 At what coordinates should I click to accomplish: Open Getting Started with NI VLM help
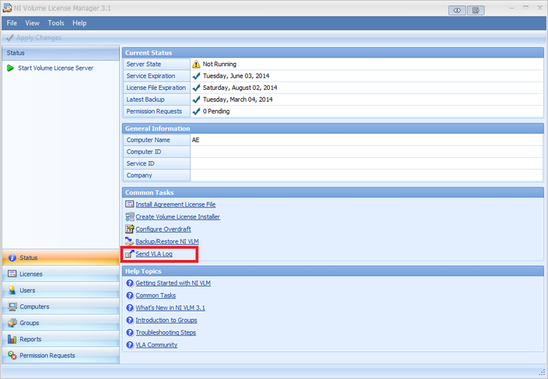173,283
